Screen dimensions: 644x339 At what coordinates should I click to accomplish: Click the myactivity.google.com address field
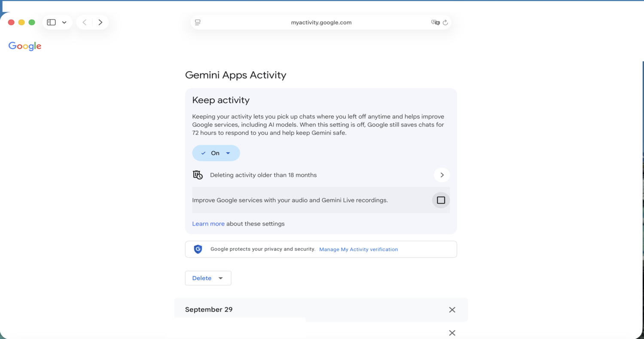321,22
